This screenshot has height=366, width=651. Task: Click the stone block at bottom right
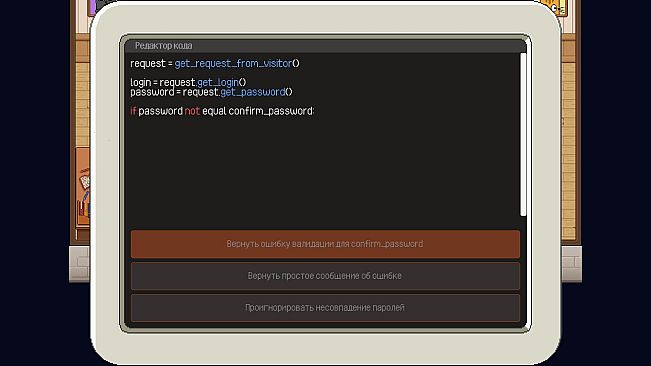571,264
